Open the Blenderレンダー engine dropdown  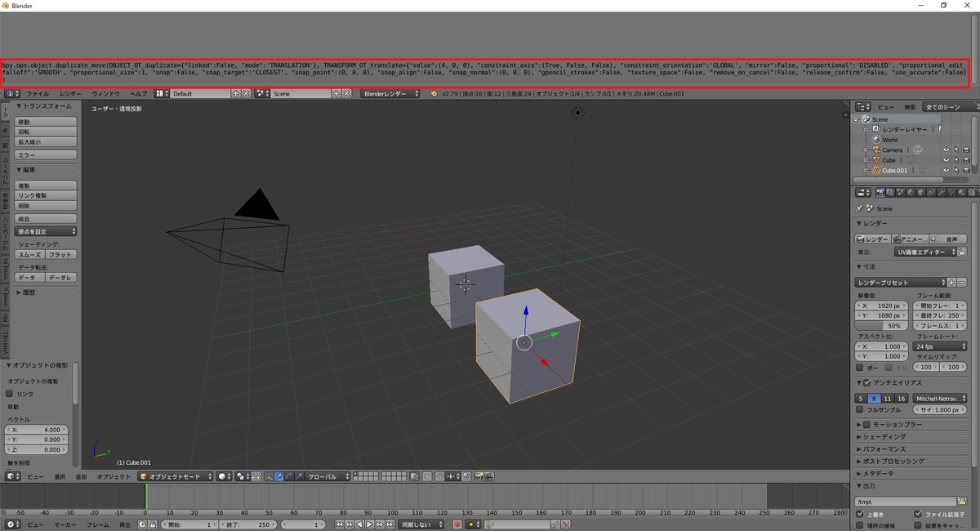click(391, 94)
